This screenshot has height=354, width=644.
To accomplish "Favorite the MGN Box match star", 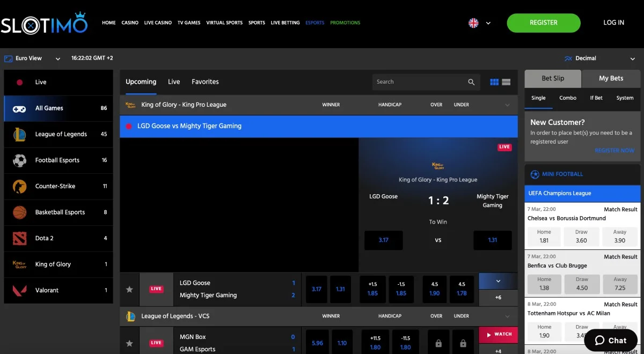I will tap(129, 343).
